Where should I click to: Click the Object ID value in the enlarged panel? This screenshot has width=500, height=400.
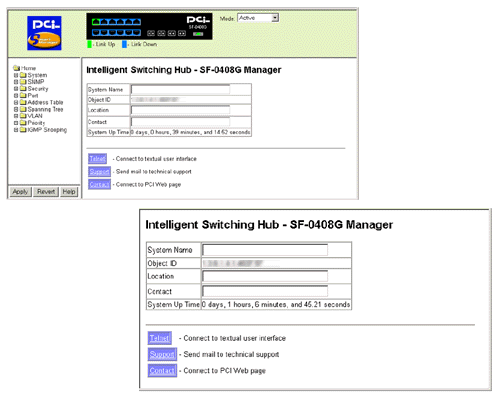[233, 263]
